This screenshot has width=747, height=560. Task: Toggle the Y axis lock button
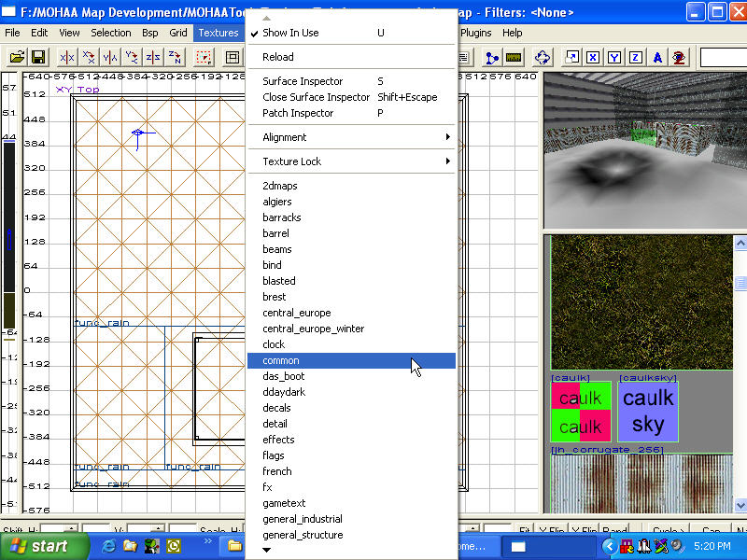click(614, 57)
